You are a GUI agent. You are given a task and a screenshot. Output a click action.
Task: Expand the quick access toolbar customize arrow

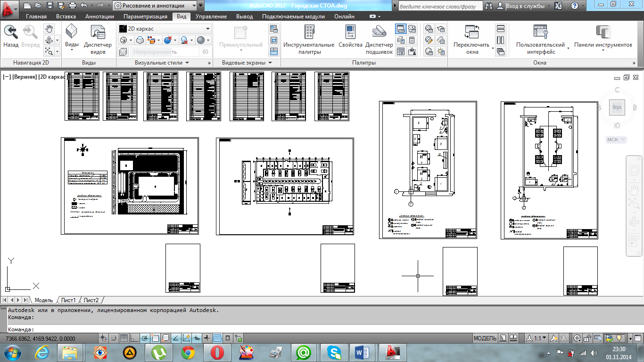(201, 6)
